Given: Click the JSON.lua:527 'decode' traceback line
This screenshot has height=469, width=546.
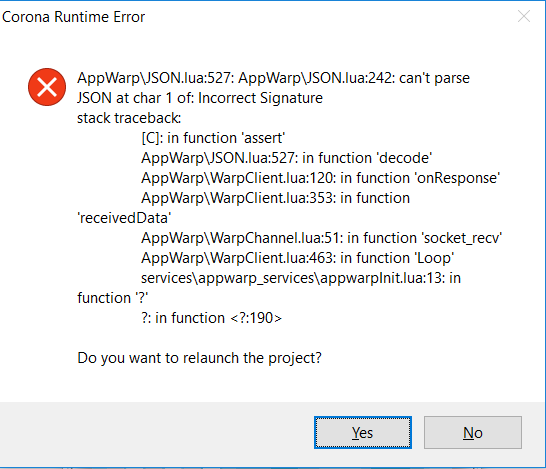Looking at the screenshot, I should (287, 158).
